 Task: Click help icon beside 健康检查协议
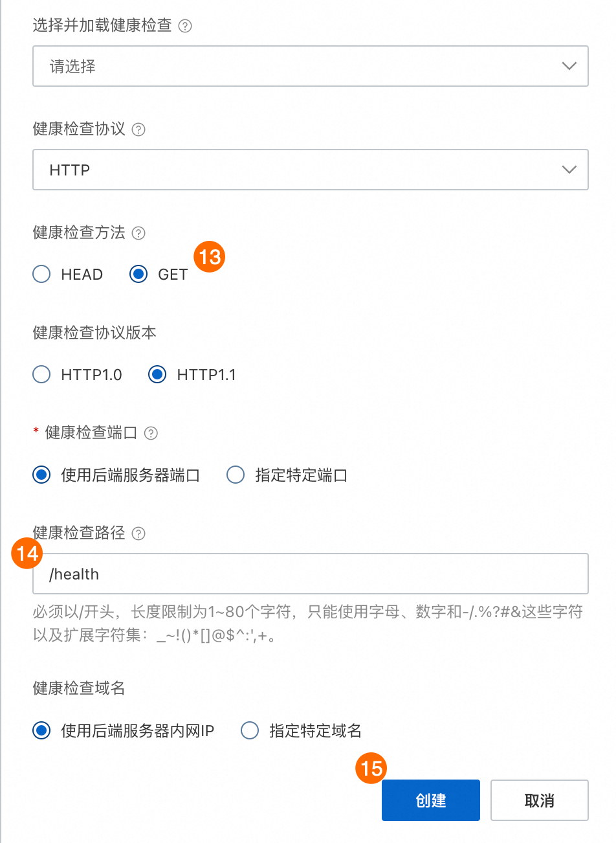point(138,129)
